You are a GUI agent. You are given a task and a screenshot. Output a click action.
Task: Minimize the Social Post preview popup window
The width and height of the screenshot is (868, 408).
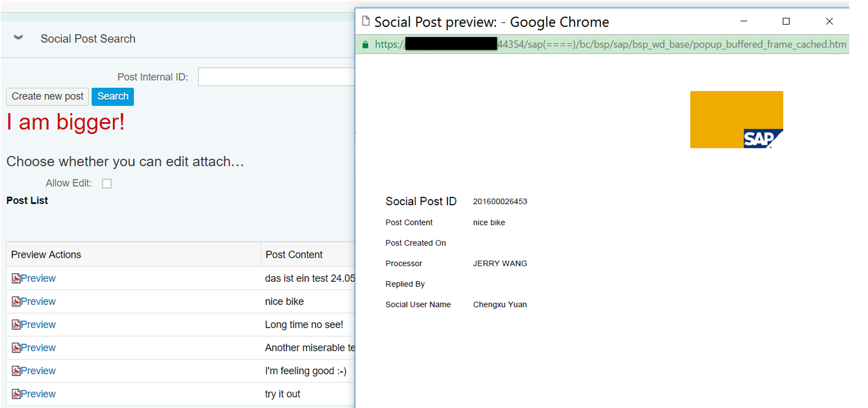(x=744, y=21)
